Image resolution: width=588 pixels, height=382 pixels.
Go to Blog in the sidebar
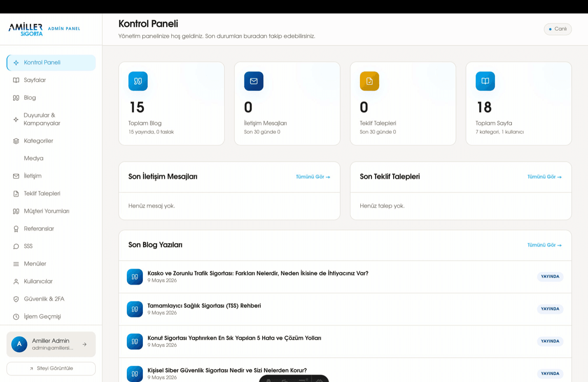pos(51,98)
